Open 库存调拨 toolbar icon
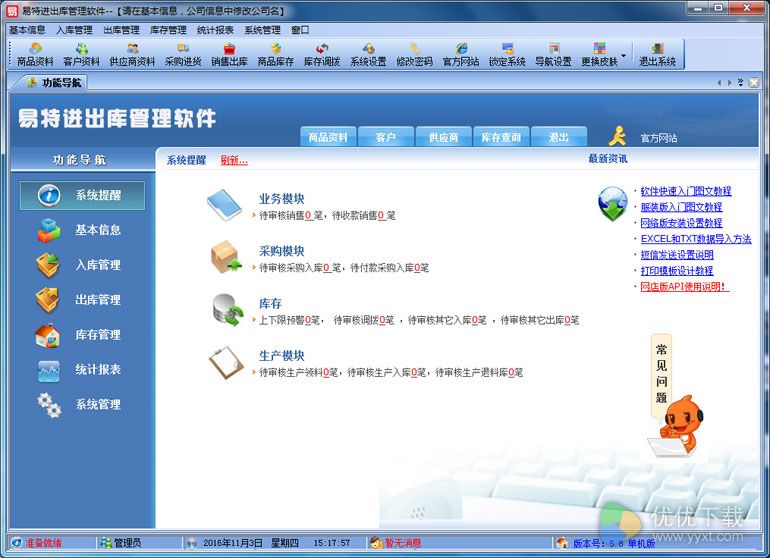 322,54
